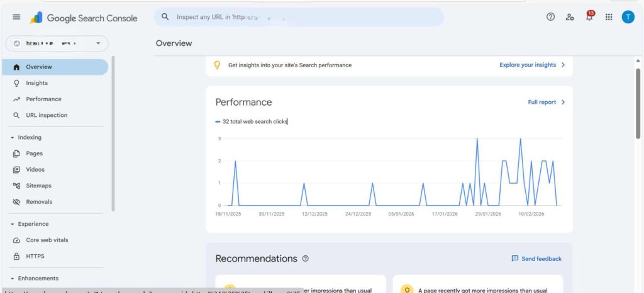This screenshot has width=644, height=293.
Task: Click the HTTPS padlock icon
Action: tap(16, 256)
